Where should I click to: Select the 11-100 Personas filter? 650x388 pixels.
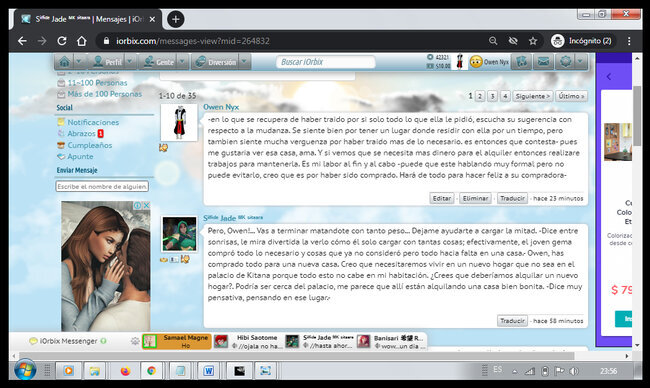[97, 83]
